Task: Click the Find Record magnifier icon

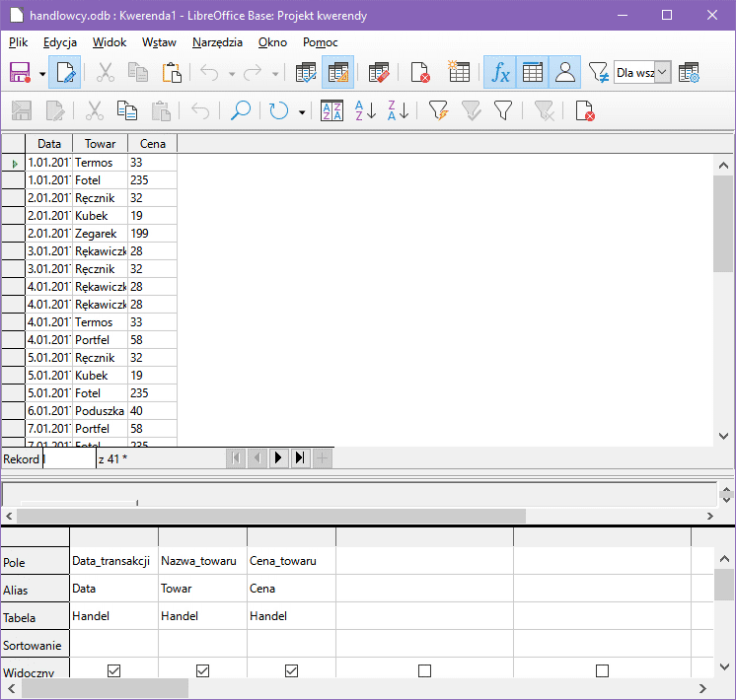Action: coord(240,110)
